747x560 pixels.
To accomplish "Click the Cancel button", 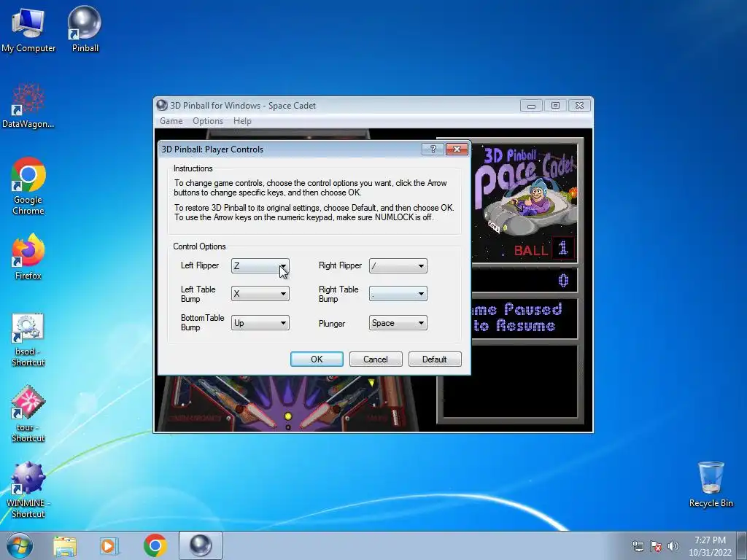I will tap(376, 359).
